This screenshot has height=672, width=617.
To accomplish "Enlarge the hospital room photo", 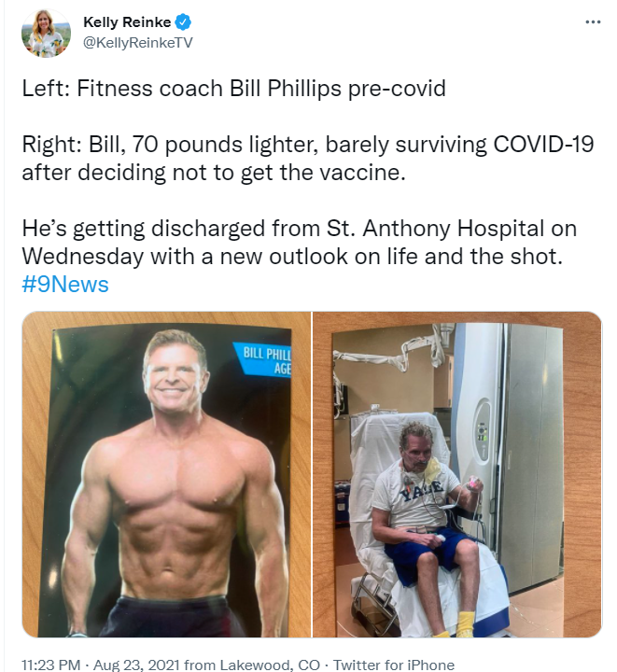I will [457, 474].
